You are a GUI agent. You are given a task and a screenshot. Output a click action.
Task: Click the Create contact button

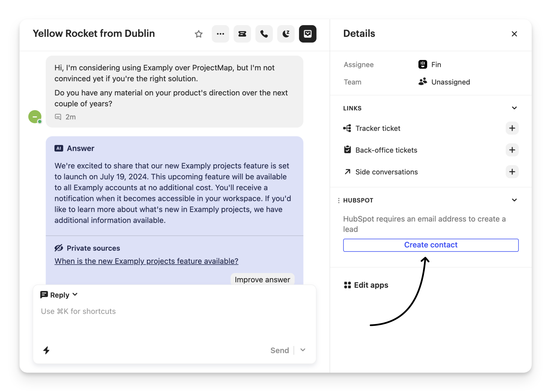pos(430,245)
